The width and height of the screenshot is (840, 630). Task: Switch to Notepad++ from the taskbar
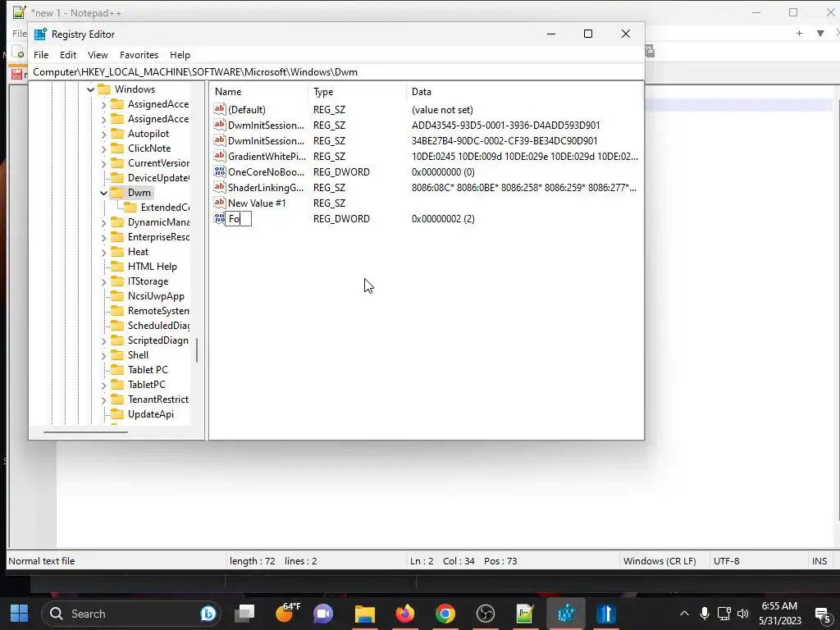pos(525,614)
